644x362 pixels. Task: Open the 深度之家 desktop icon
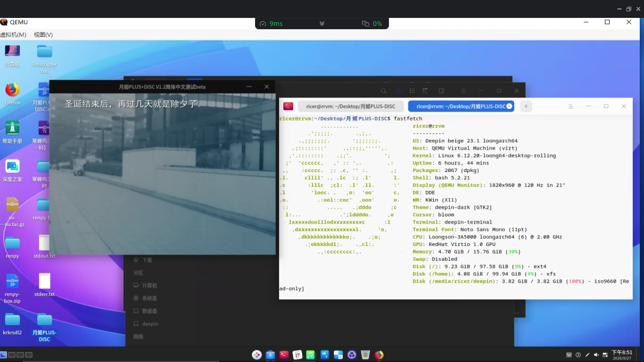click(12, 171)
